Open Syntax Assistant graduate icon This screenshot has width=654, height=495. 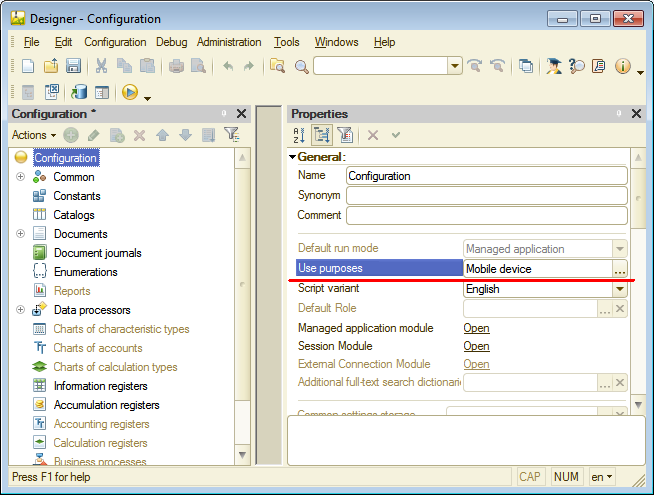click(554, 66)
